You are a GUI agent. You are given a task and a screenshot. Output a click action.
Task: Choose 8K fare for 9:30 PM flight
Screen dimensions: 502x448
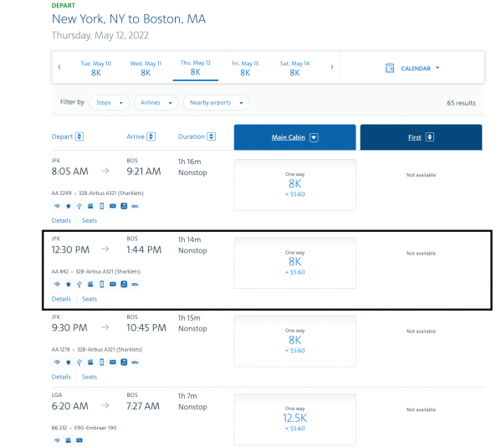pyautogui.click(x=295, y=340)
